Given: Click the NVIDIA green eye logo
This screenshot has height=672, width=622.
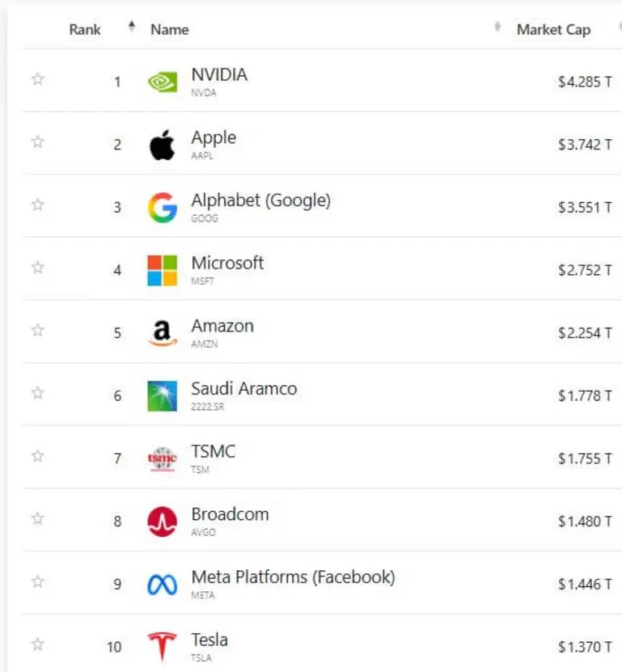Looking at the screenshot, I should pos(162,82).
